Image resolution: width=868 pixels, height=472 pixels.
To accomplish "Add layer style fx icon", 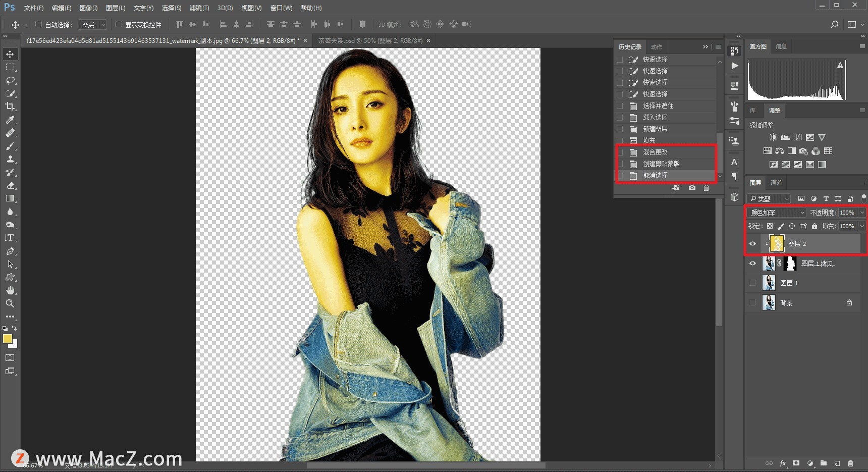I will 783,463.
